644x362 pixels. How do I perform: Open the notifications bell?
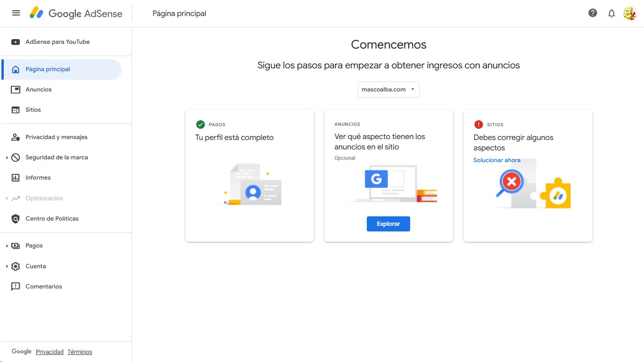pos(611,13)
